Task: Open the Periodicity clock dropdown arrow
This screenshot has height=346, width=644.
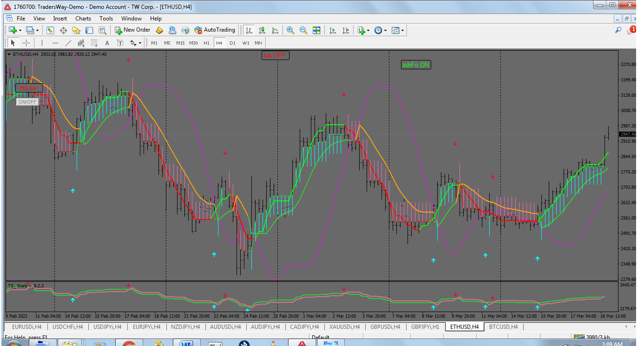Action: click(x=386, y=31)
